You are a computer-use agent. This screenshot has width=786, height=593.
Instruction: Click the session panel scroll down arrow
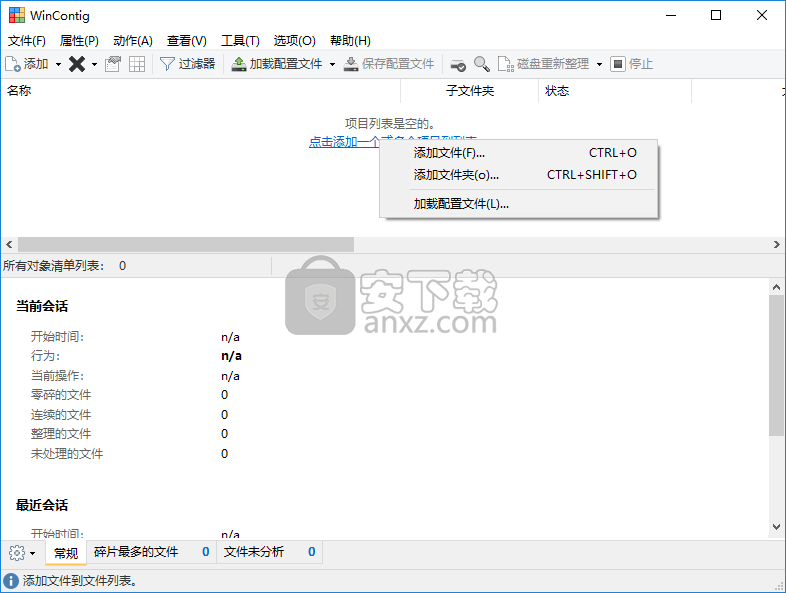(x=776, y=527)
